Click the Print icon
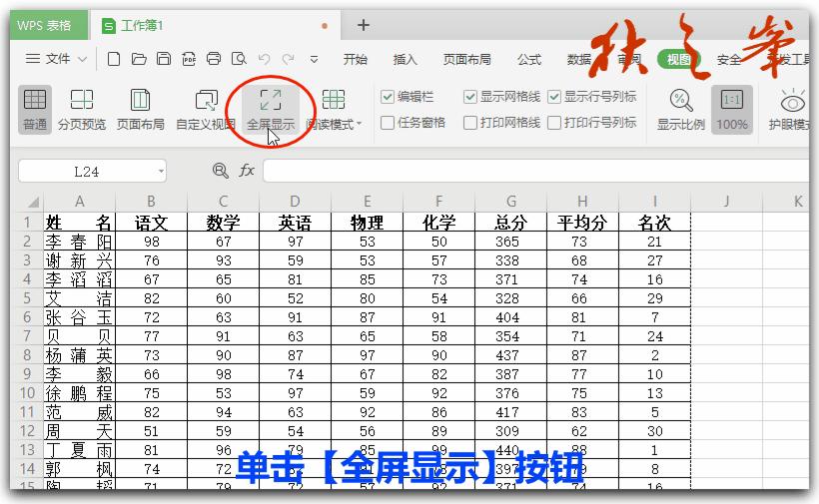819x504 pixels. [214, 59]
